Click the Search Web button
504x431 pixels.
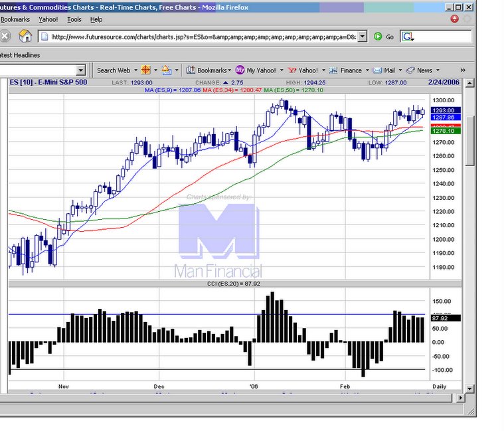[x=114, y=70]
